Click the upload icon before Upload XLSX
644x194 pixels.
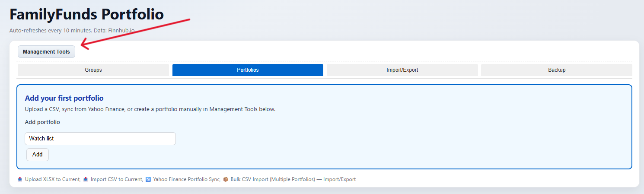[20, 179]
